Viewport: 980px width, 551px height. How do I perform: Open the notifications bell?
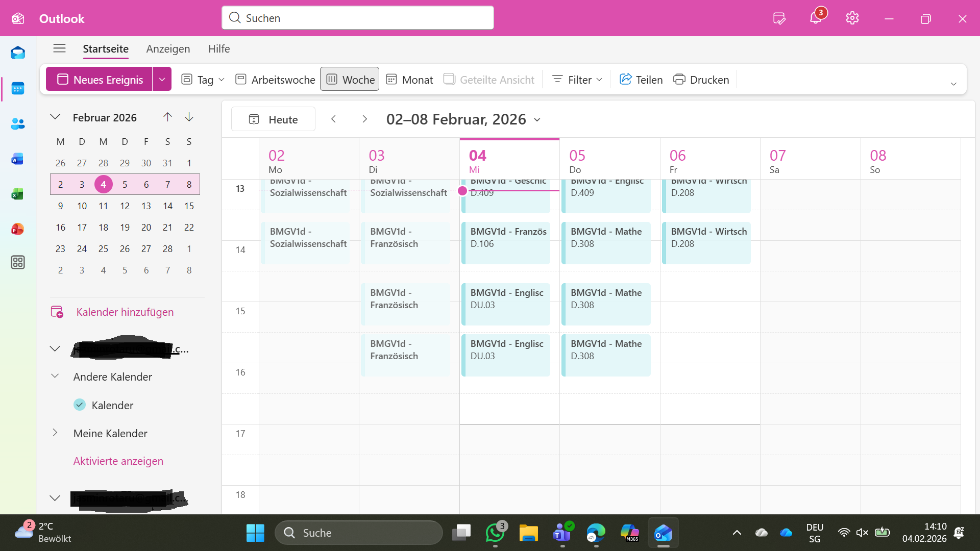[816, 18]
